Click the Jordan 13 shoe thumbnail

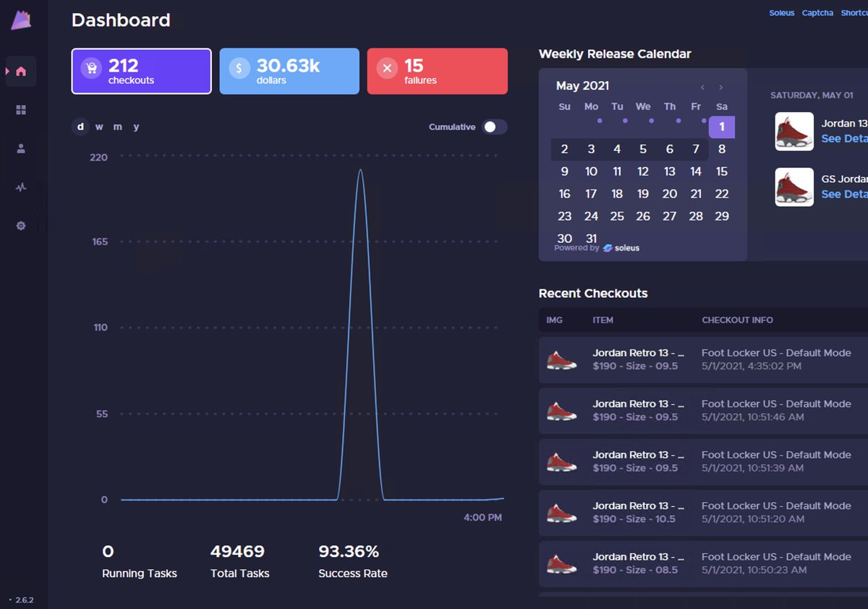tap(794, 132)
